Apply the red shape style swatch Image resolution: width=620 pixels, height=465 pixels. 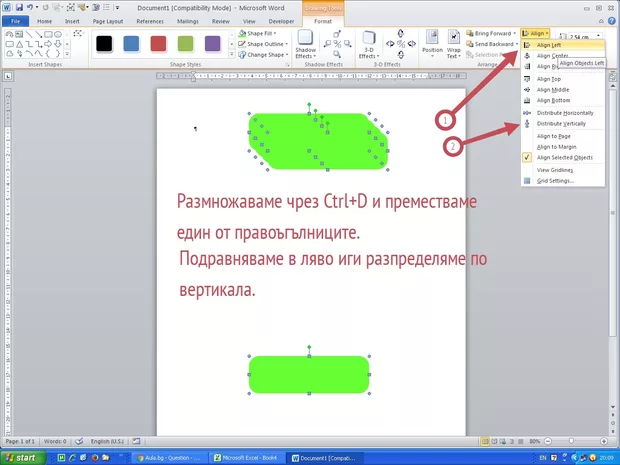[x=158, y=43]
